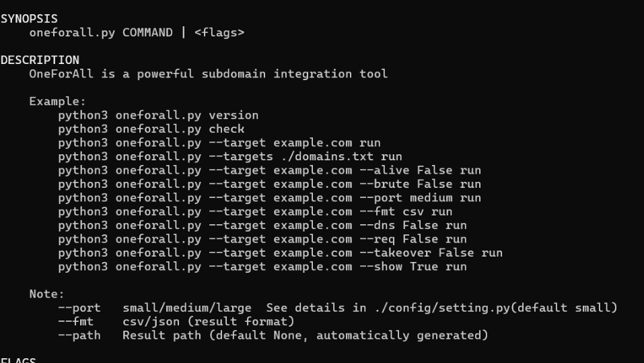Screen dimensions: 644x363
Task: Click the '--port medium run' example
Action: coord(269,198)
